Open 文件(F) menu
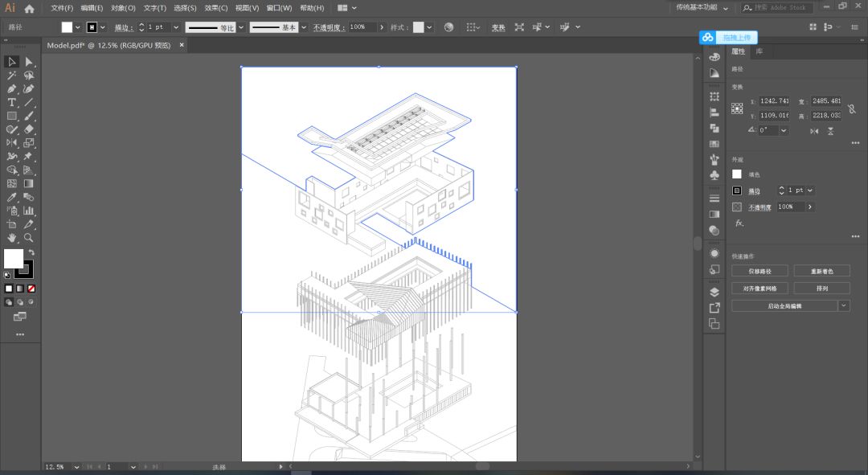 [x=62, y=8]
